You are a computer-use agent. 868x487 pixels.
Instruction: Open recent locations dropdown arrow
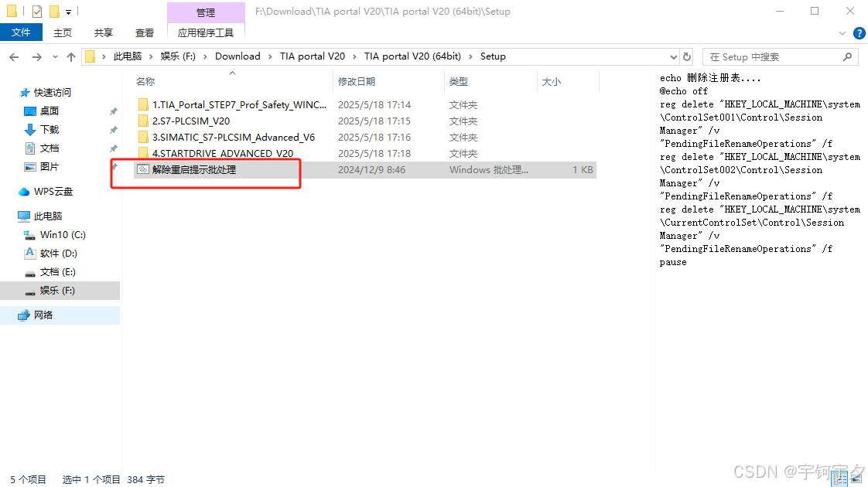coord(55,56)
